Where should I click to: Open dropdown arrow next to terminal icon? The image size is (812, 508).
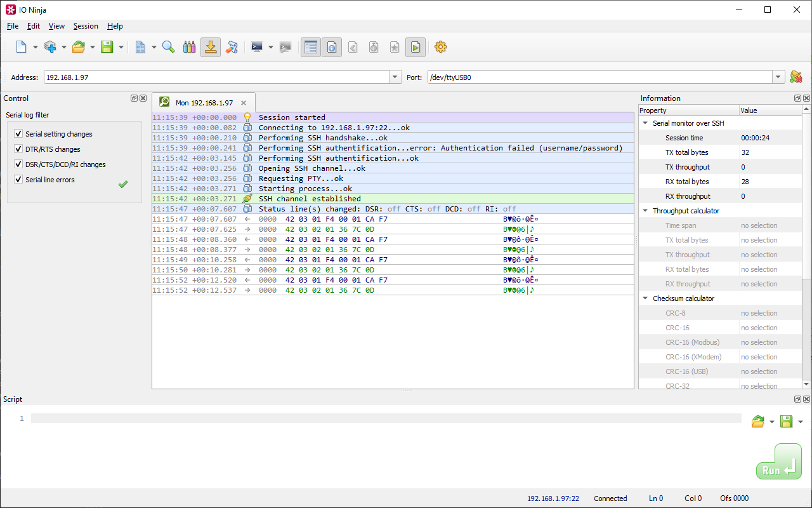point(271,47)
